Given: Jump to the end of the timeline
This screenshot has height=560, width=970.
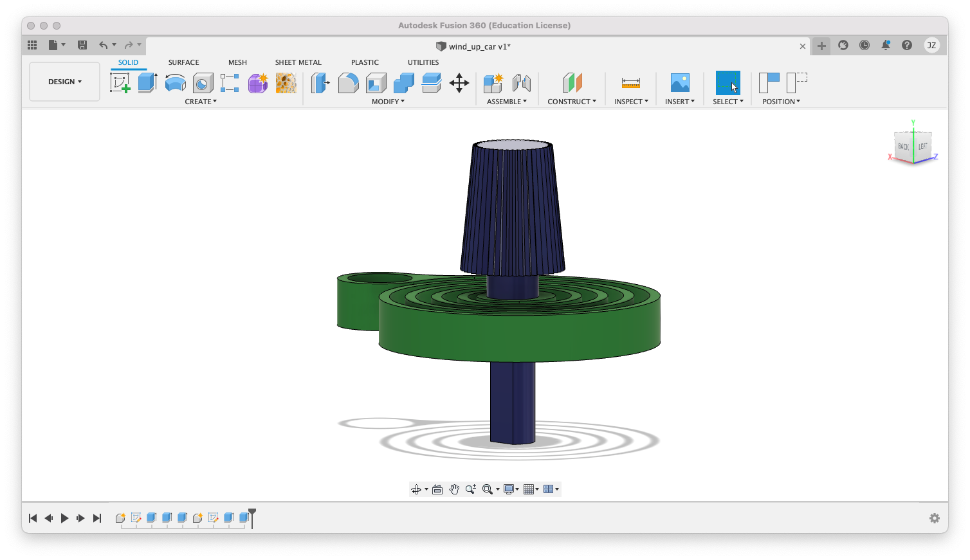Looking at the screenshot, I should (x=97, y=518).
